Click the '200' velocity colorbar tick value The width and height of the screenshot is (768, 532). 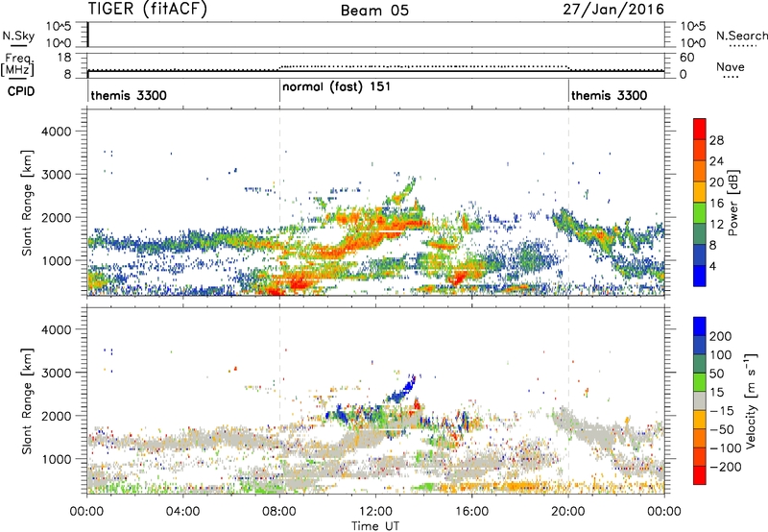(x=721, y=336)
